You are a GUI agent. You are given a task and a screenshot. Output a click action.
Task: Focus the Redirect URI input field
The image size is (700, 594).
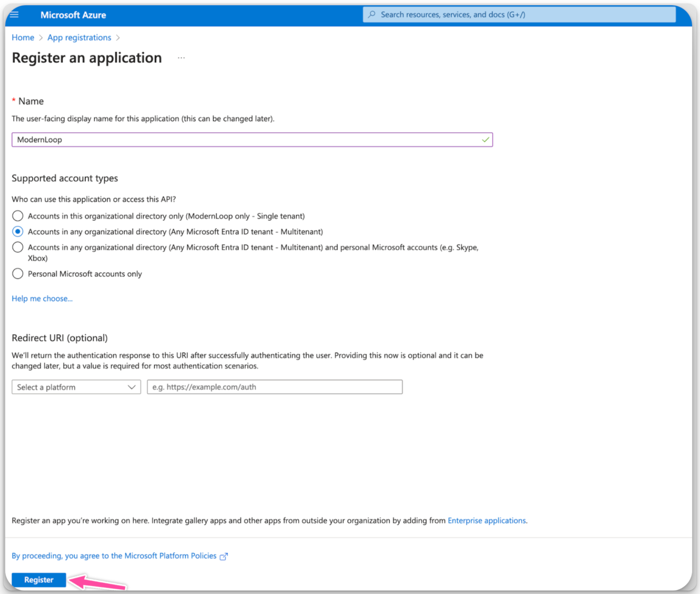point(275,387)
